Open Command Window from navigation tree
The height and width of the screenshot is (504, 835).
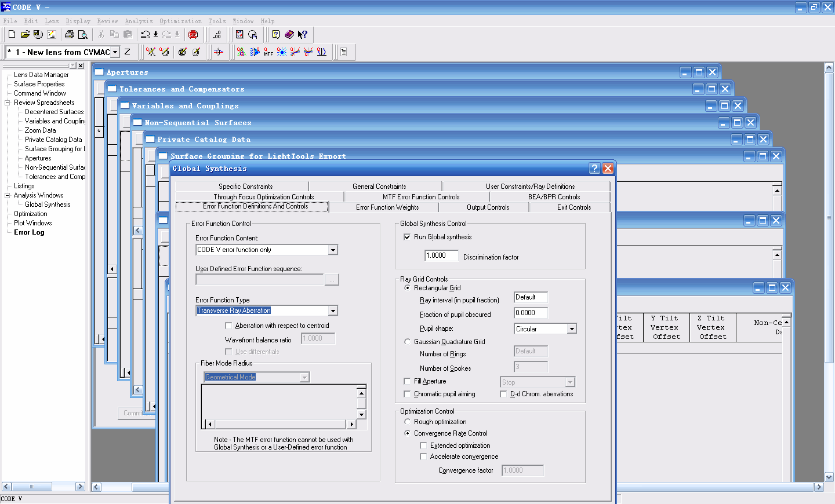40,93
